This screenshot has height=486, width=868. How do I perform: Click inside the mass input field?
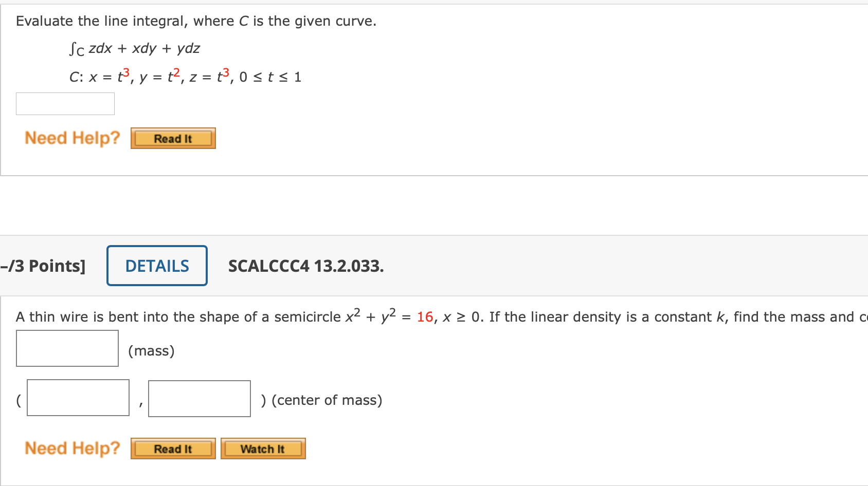coord(67,348)
